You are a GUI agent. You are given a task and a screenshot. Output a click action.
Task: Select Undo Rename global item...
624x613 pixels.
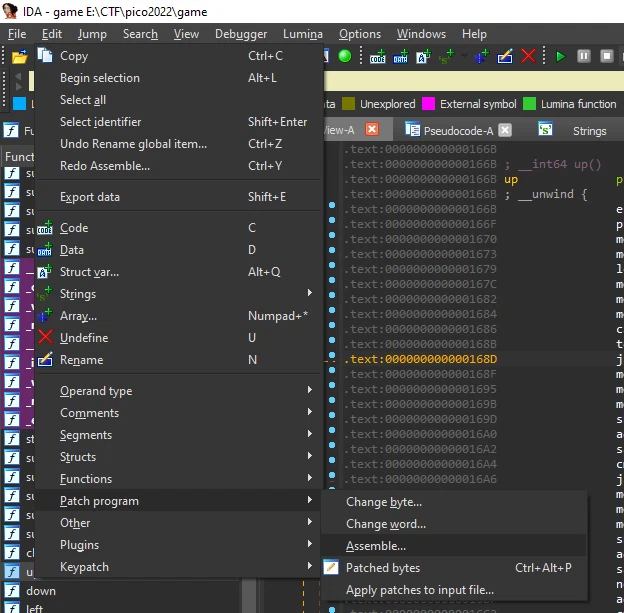179,144
